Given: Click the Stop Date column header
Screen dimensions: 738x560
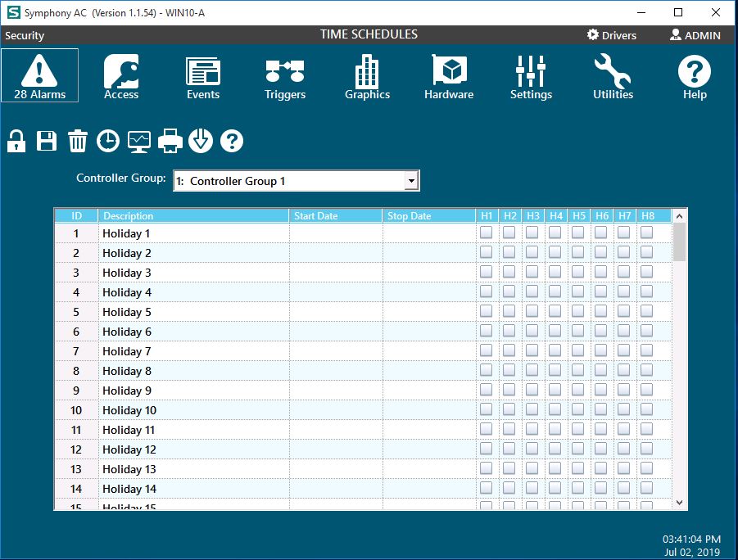Looking at the screenshot, I should (x=428, y=216).
